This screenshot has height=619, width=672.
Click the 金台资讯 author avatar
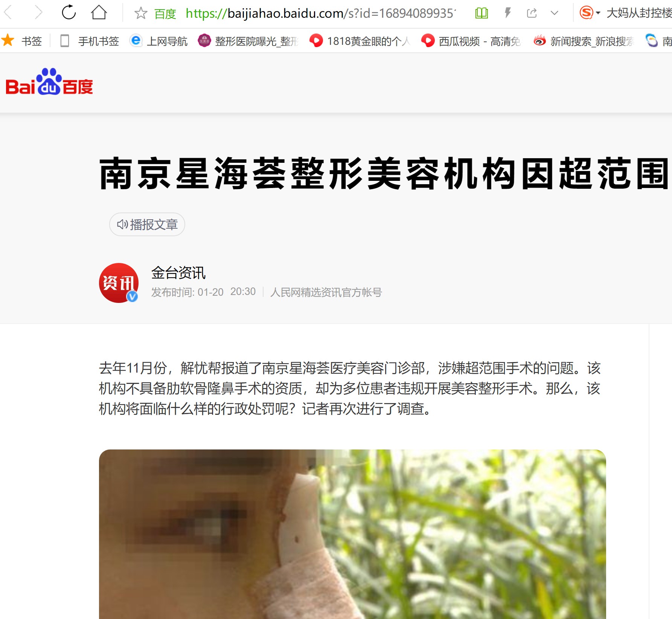[119, 283]
